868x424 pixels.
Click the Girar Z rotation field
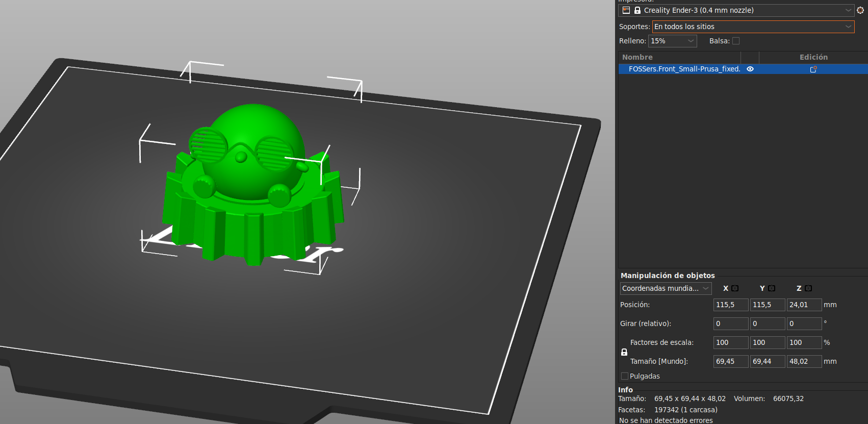[804, 323]
